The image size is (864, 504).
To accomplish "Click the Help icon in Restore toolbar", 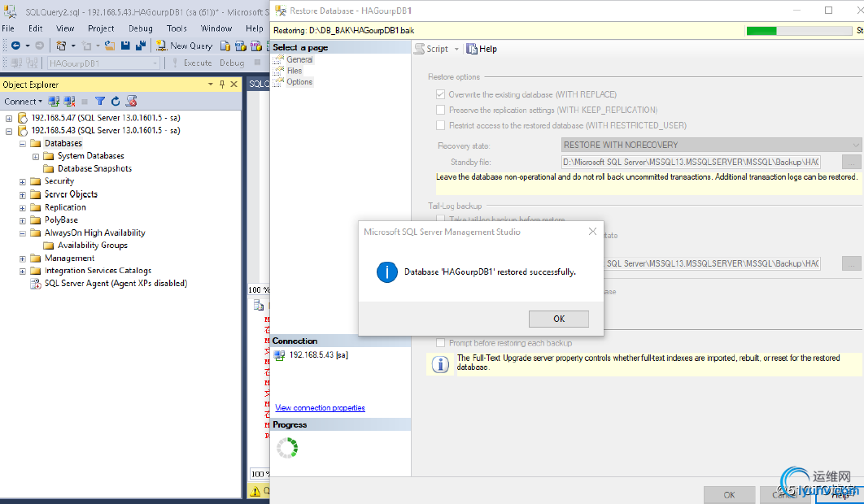I will (472, 49).
